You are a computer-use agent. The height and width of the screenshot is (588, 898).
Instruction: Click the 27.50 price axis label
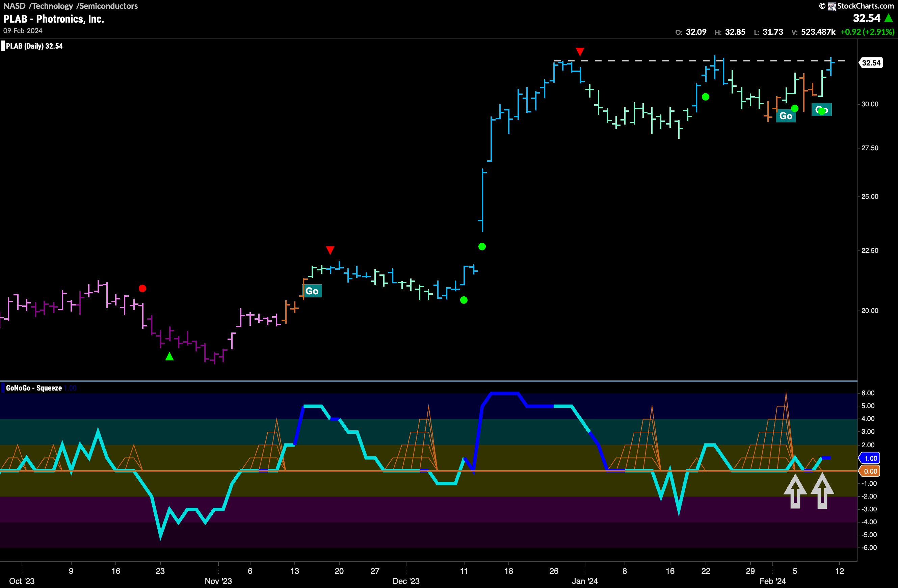point(870,148)
